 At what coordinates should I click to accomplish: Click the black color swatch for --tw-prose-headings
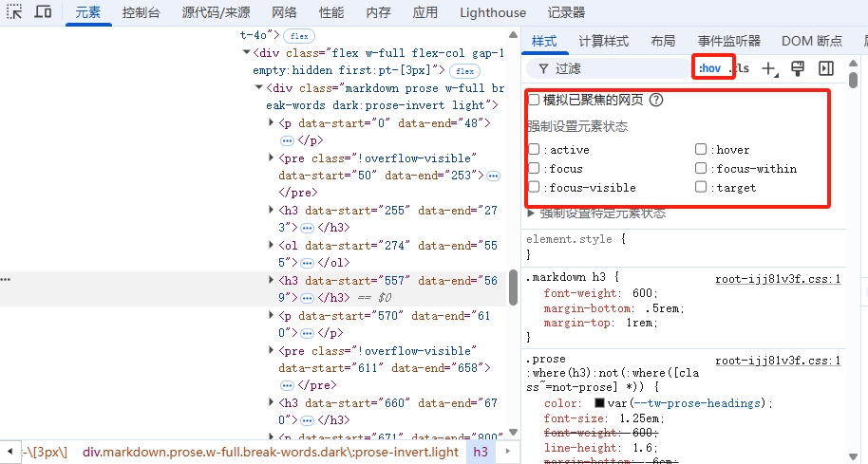[x=599, y=402]
